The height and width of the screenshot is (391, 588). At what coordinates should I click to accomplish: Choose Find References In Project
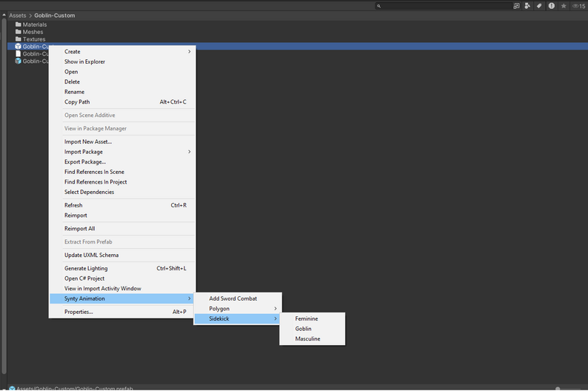click(122, 182)
